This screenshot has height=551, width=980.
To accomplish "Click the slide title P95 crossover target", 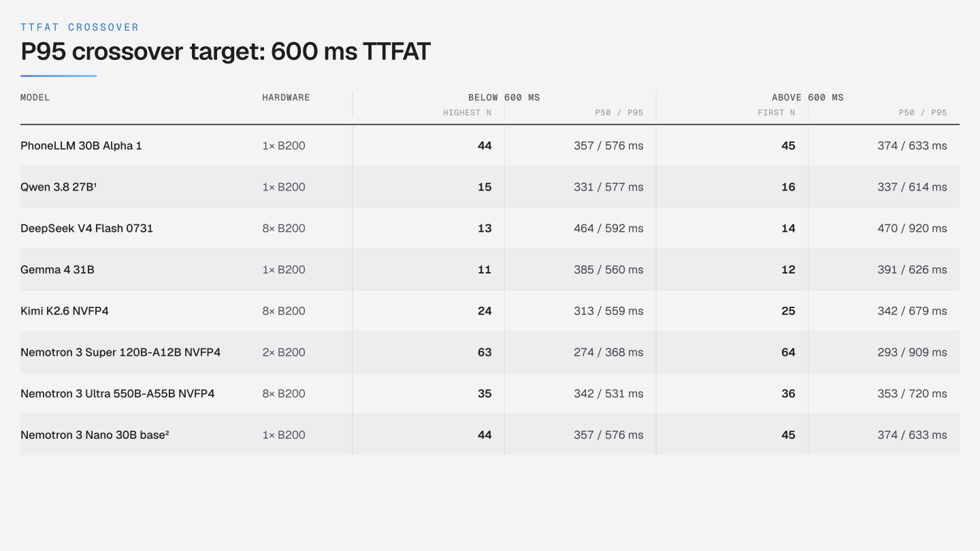I will (225, 52).
